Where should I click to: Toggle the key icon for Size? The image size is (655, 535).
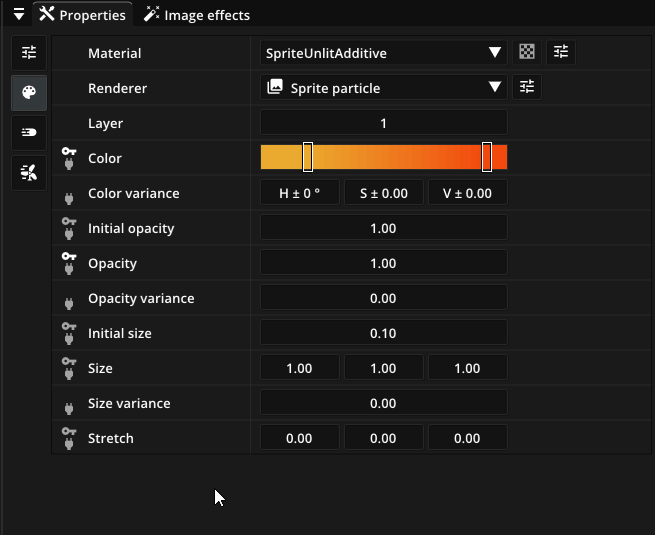click(69, 361)
